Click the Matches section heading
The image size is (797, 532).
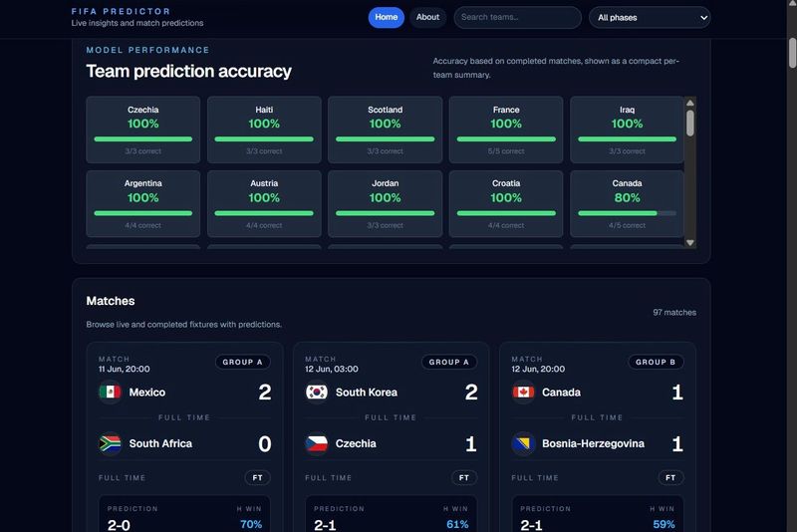(x=111, y=301)
